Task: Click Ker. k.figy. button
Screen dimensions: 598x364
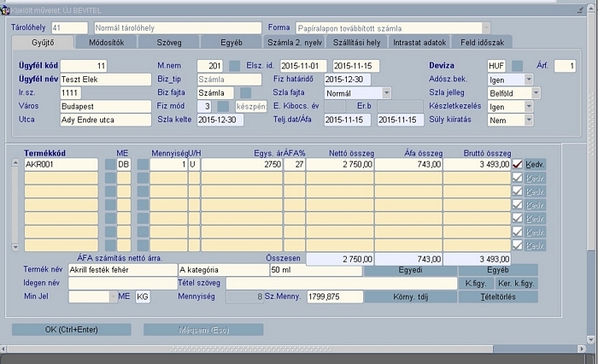Action: [516, 283]
